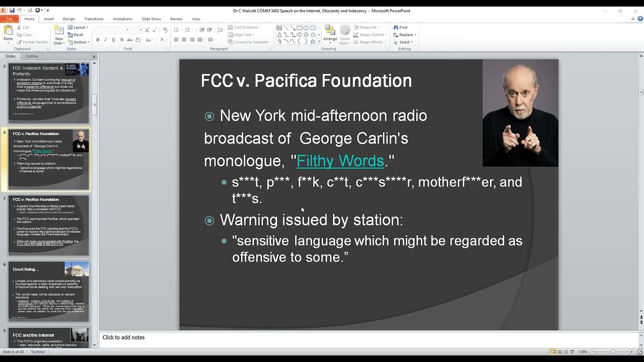The height and width of the screenshot is (362, 644).
Task: Click Clear All Formatting icon
Action: click(165, 30)
